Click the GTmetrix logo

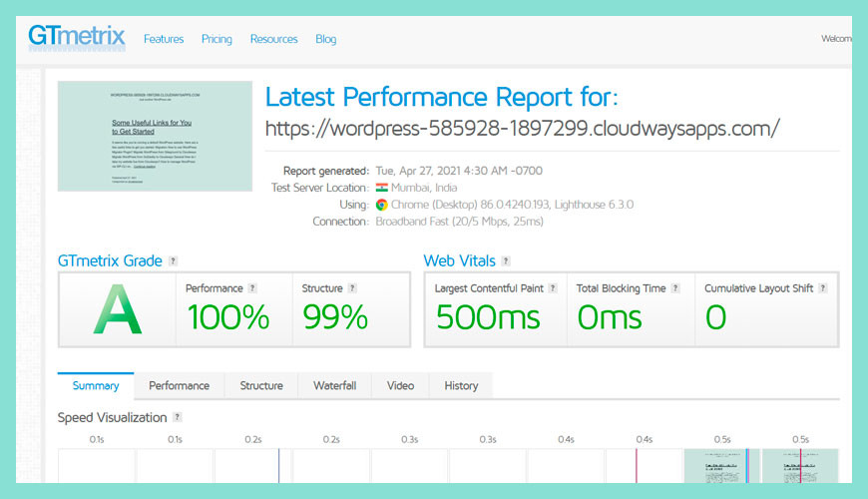77,38
